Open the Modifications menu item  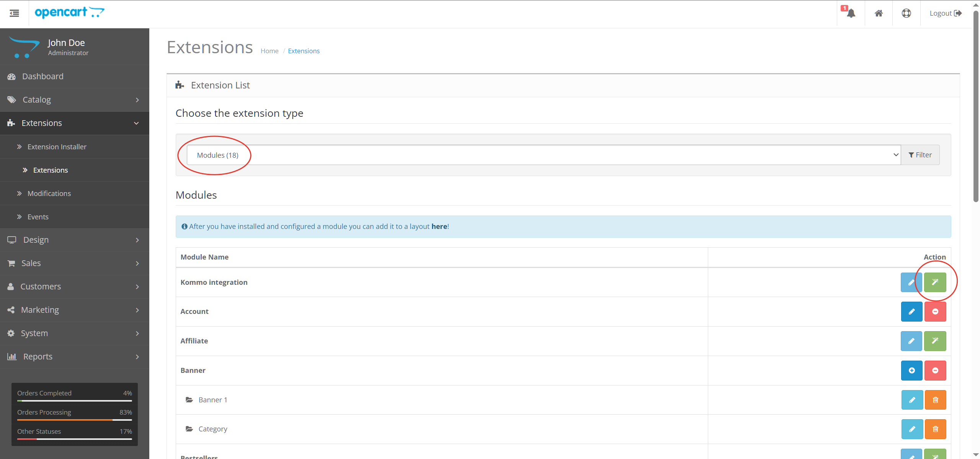tap(49, 193)
